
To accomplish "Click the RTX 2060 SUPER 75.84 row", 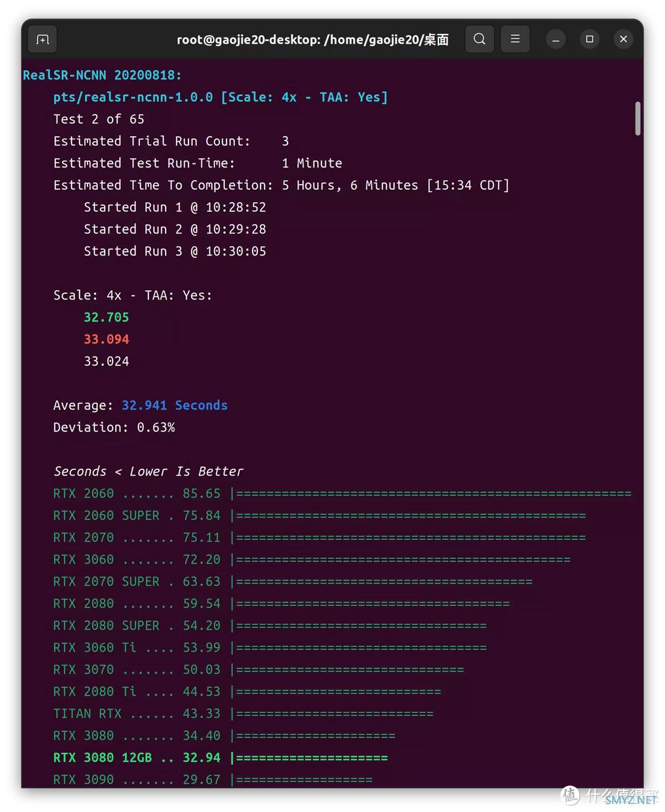I will point(320,516).
